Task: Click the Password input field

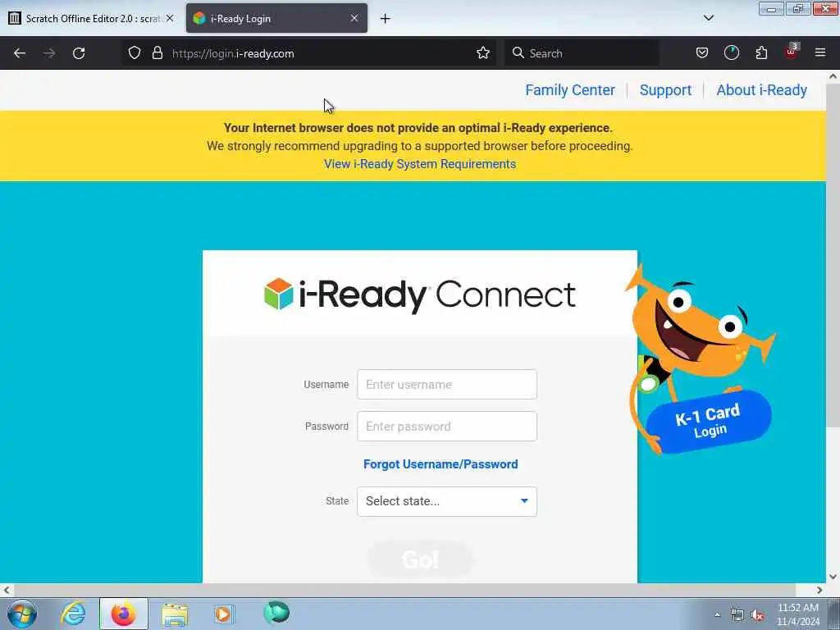Action: pos(447,427)
